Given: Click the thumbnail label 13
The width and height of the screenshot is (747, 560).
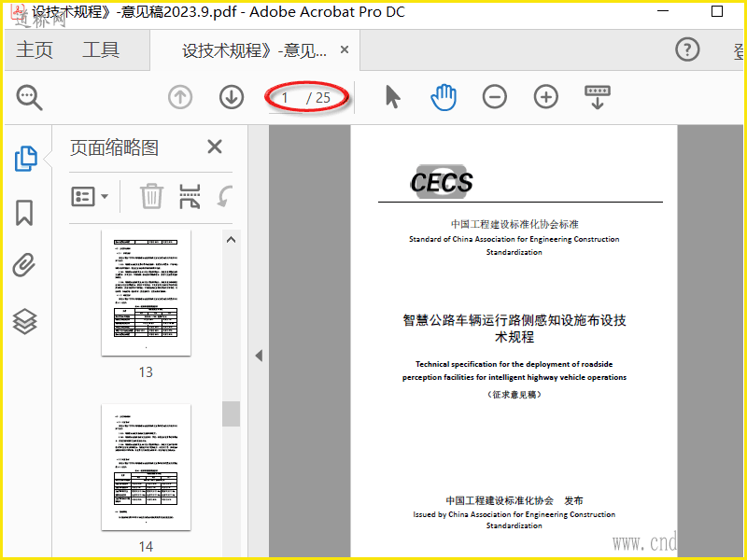Looking at the screenshot, I should click(146, 371).
